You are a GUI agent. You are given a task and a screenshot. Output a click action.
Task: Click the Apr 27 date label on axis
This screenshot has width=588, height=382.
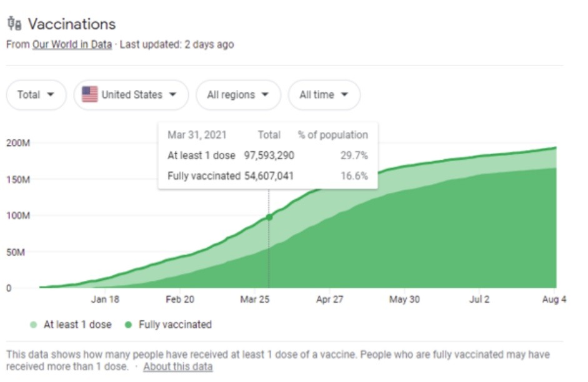(329, 300)
